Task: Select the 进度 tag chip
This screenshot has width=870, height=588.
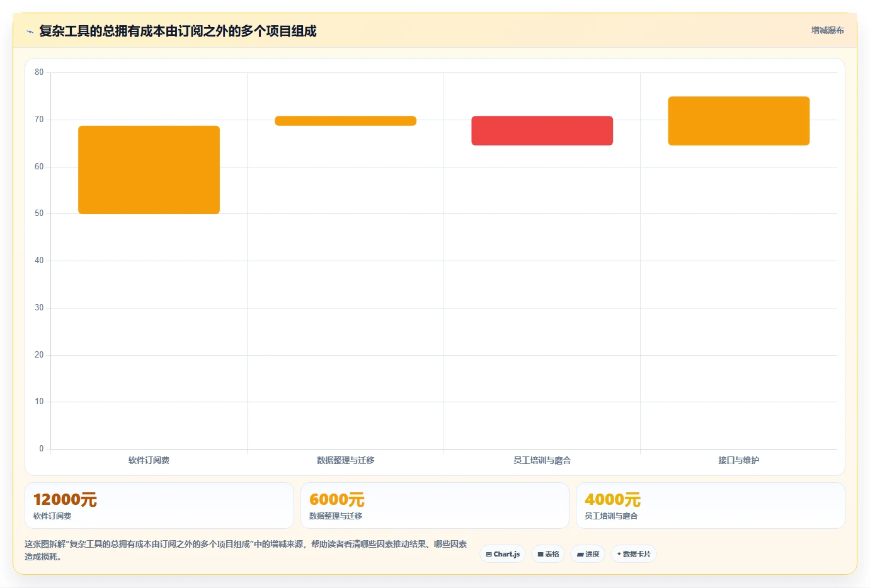Action: pos(588,554)
